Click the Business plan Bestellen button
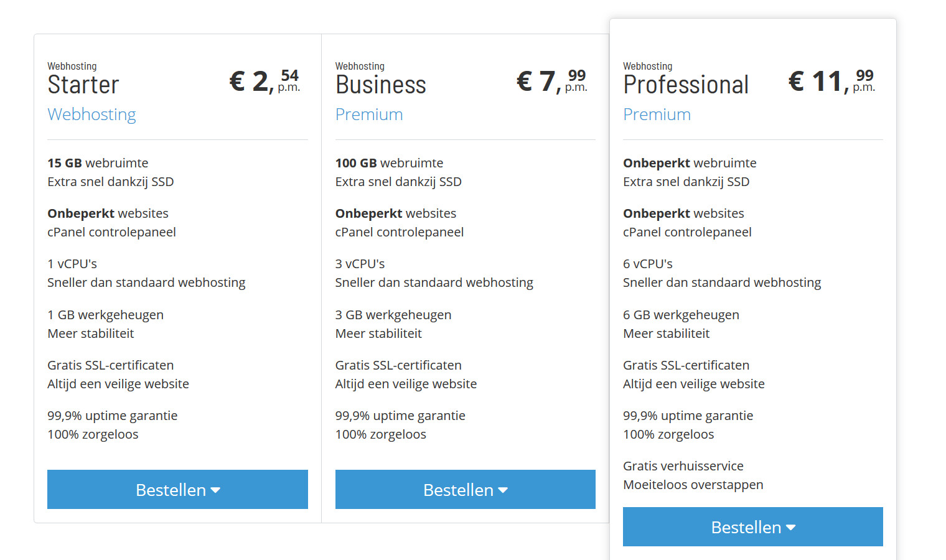946x560 pixels. [x=465, y=489]
